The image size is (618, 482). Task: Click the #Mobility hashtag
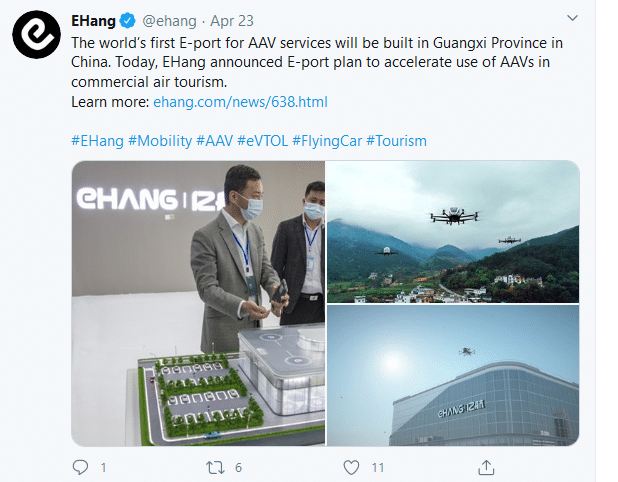point(160,141)
